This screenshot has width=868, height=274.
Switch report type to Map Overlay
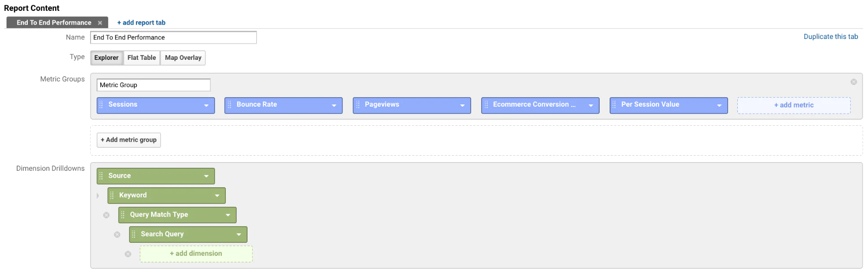pos(183,58)
